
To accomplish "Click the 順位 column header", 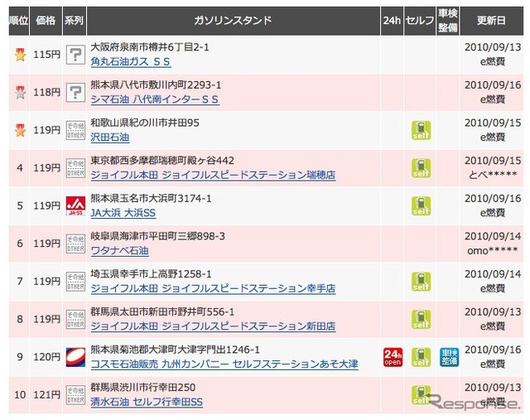I will click(x=18, y=21).
